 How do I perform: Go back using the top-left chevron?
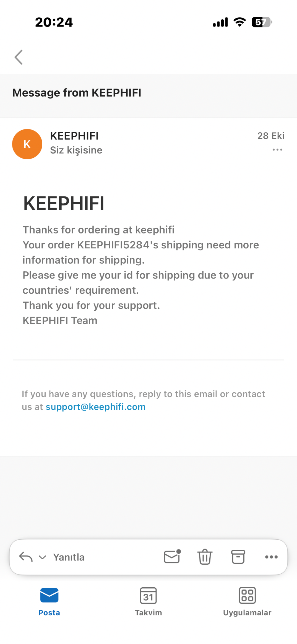(x=18, y=57)
